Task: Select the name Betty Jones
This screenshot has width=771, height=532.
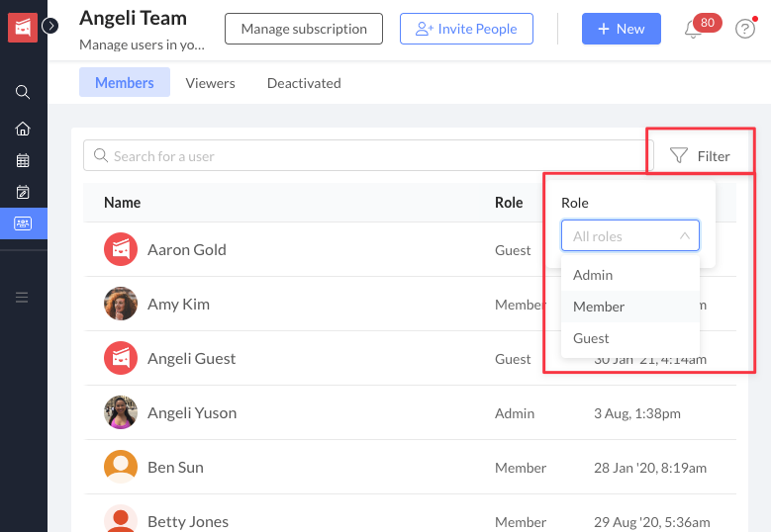Action: point(188,522)
